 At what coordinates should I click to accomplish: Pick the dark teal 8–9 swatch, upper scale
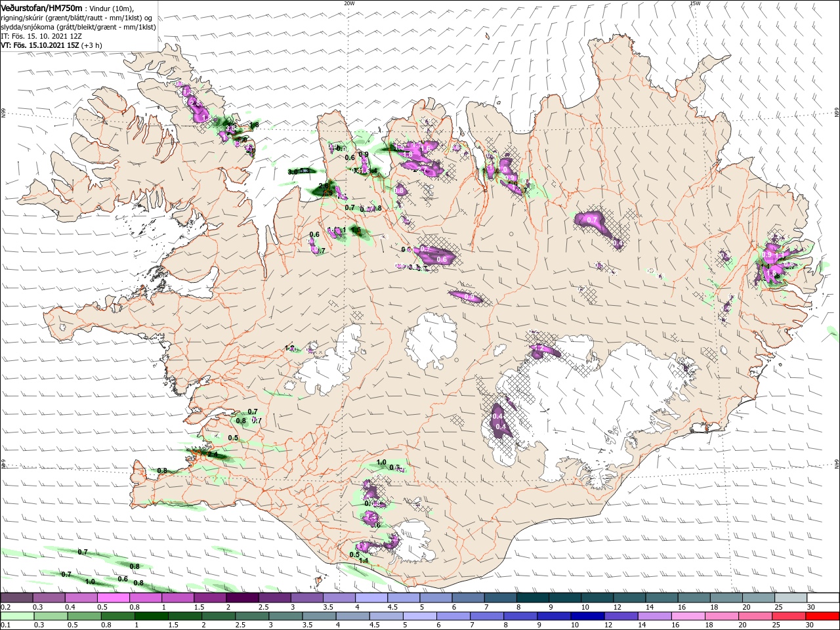(x=533, y=598)
